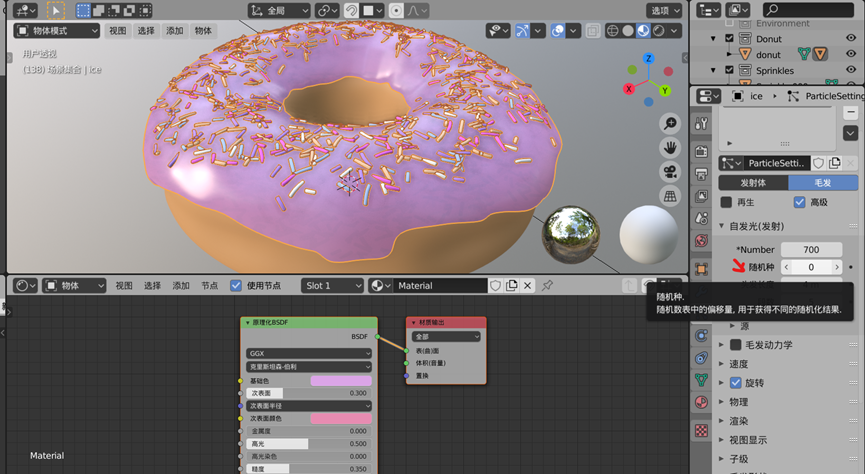
Task: Open the Object properties tab
Action: [x=701, y=269]
